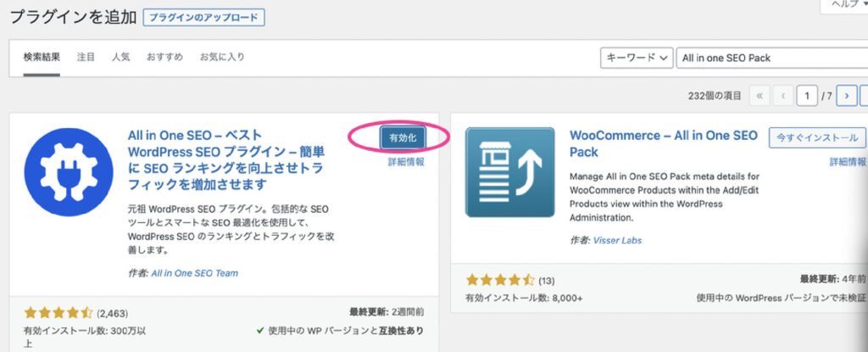The height and width of the screenshot is (352, 868).
Task: Click the 232個の項目 item count text
Action: point(715,96)
